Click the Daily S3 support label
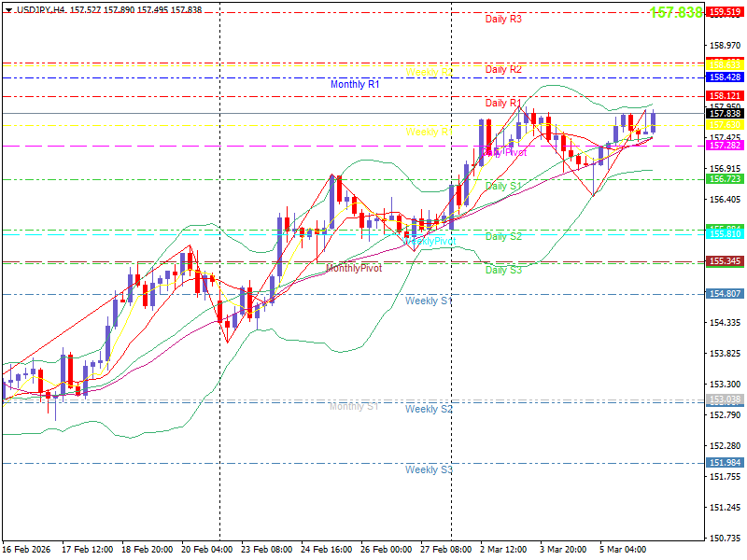747x560 pixels. (x=503, y=270)
